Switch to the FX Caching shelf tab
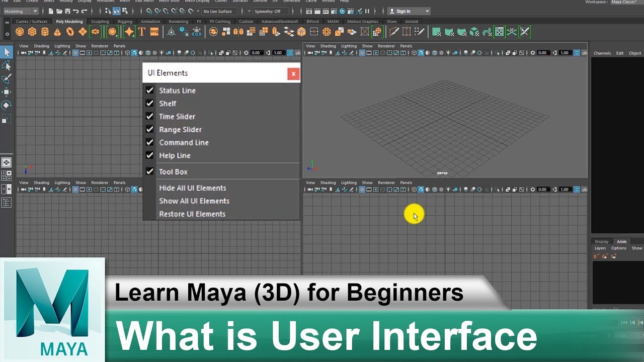This screenshot has height=362, width=644. pyautogui.click(x=220, y=22)
